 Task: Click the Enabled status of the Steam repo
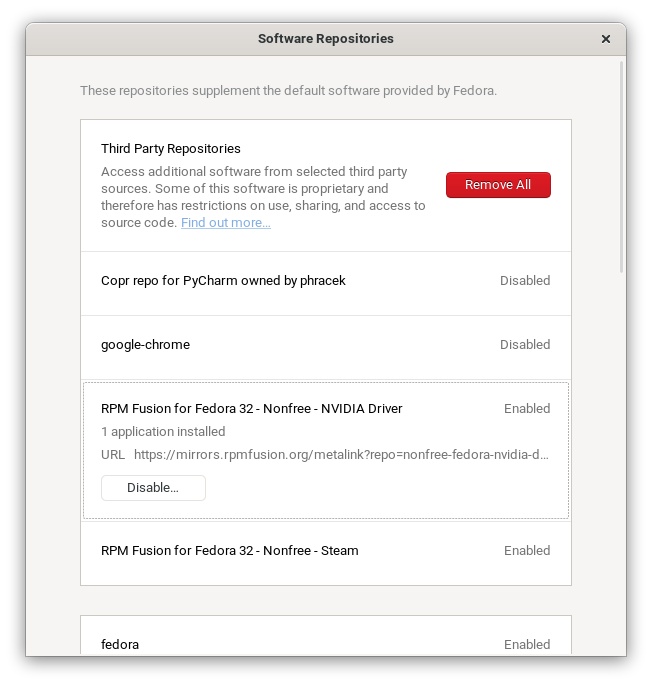pos(527,551)
